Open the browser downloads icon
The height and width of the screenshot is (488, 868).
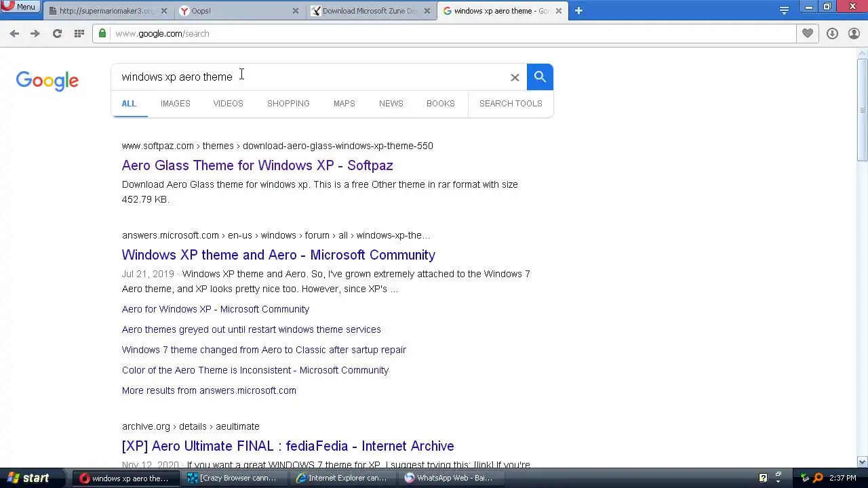[832, 33]
